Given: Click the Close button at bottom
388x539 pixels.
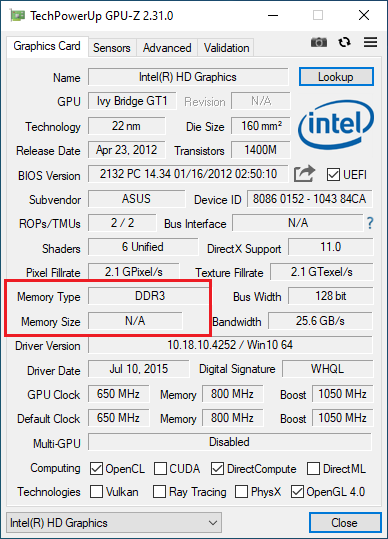Looking at the screenshot, I should click(x=345, y=523).
